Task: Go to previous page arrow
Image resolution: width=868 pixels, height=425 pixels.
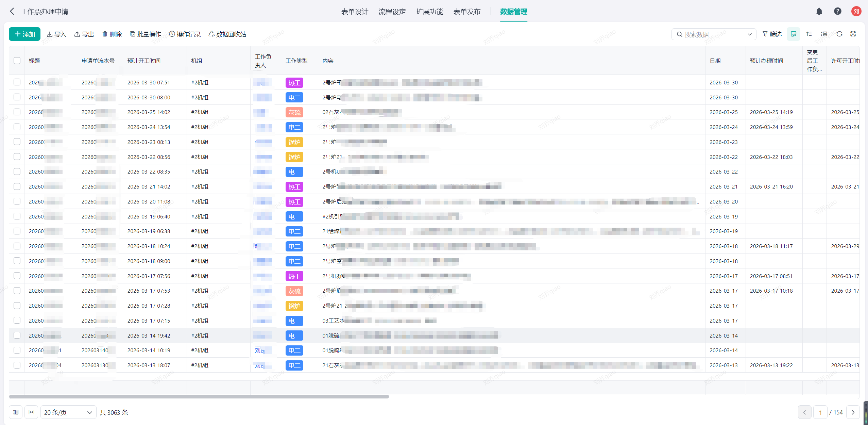Action: [x=804, y=412]
